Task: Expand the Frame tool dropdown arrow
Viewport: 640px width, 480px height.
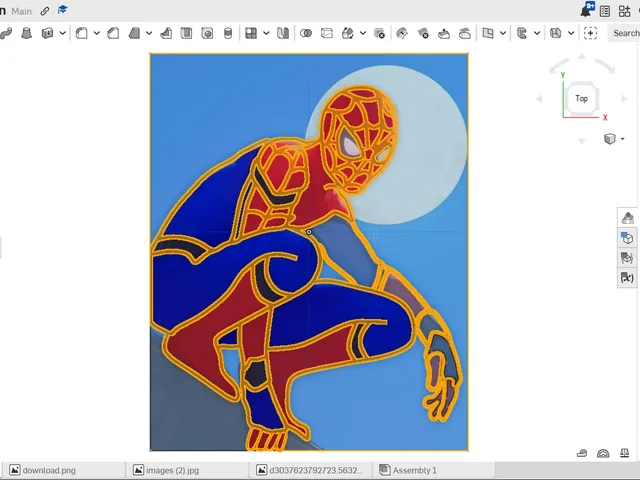Action: (571, 33)
